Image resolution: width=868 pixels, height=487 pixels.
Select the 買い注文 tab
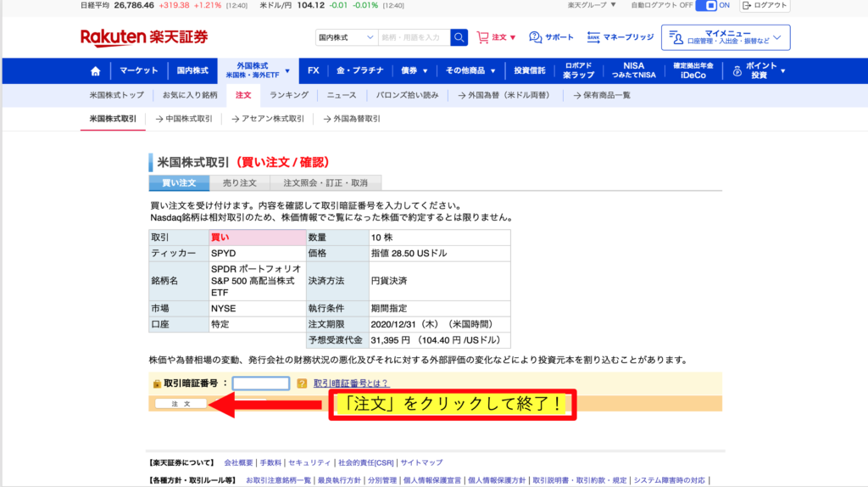tap(179, 182)
